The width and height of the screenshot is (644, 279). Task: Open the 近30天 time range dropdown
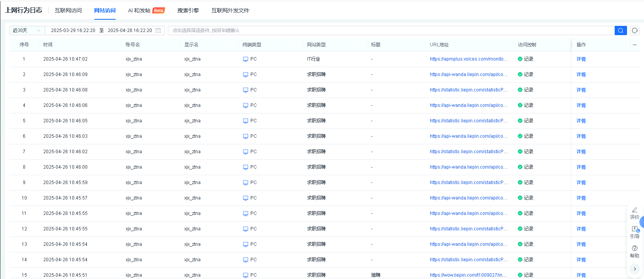(27, 30)
